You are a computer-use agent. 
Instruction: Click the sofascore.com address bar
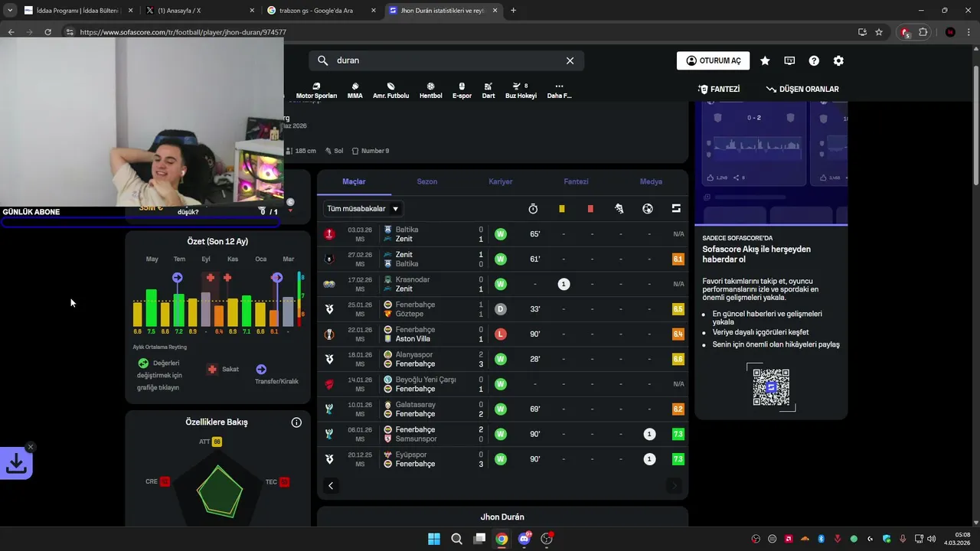click(459, 32)
